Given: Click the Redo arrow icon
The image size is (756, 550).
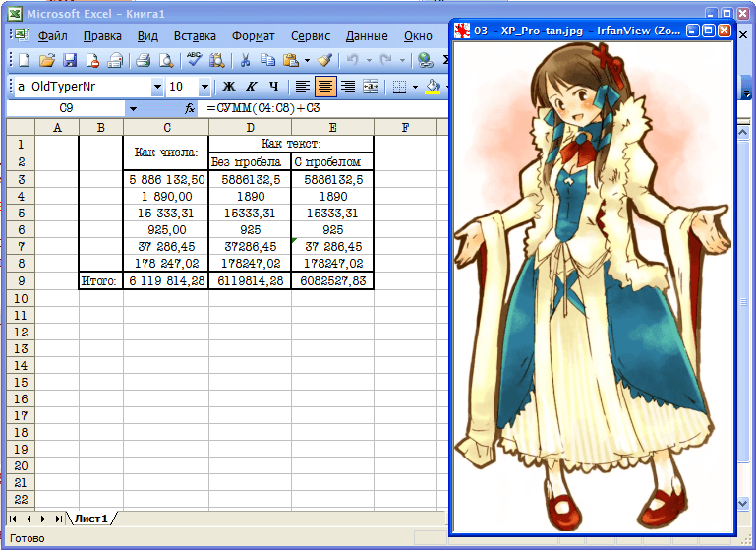Looking at the screenshot, I should click(385, 60).
